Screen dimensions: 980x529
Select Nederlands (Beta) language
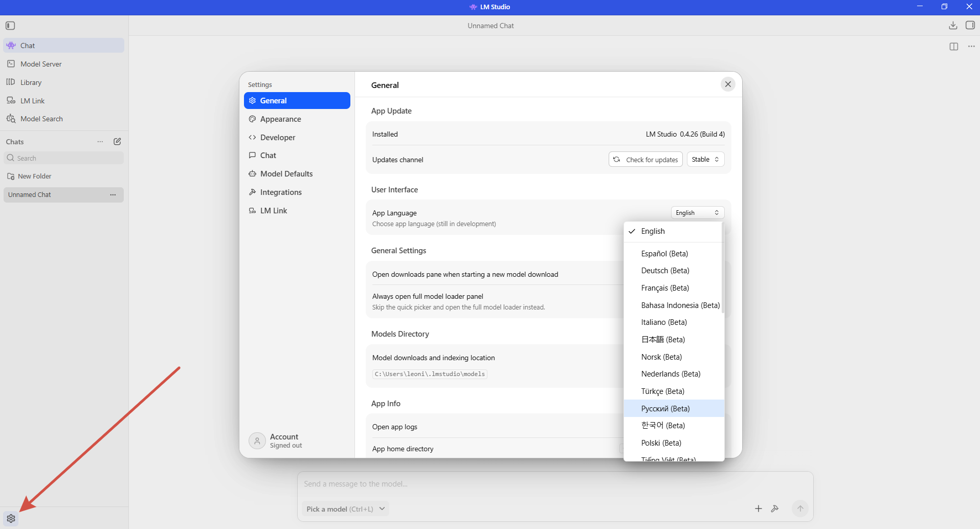tap(674, 374)
